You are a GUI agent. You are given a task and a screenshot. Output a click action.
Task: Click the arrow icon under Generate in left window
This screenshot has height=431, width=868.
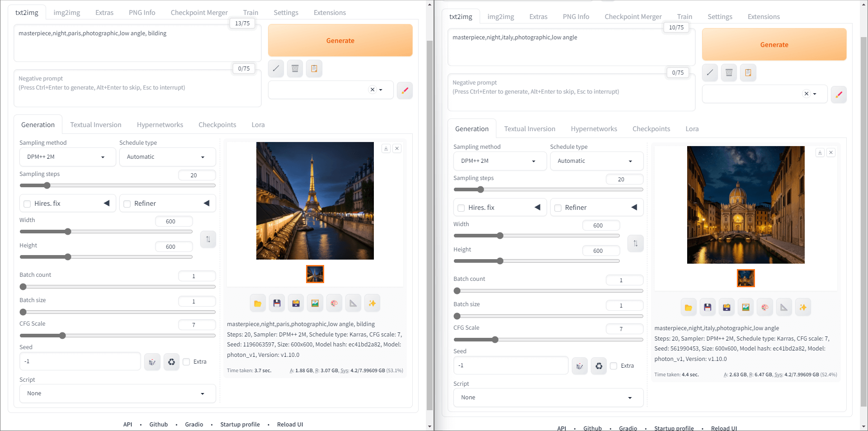coord(276,69)
